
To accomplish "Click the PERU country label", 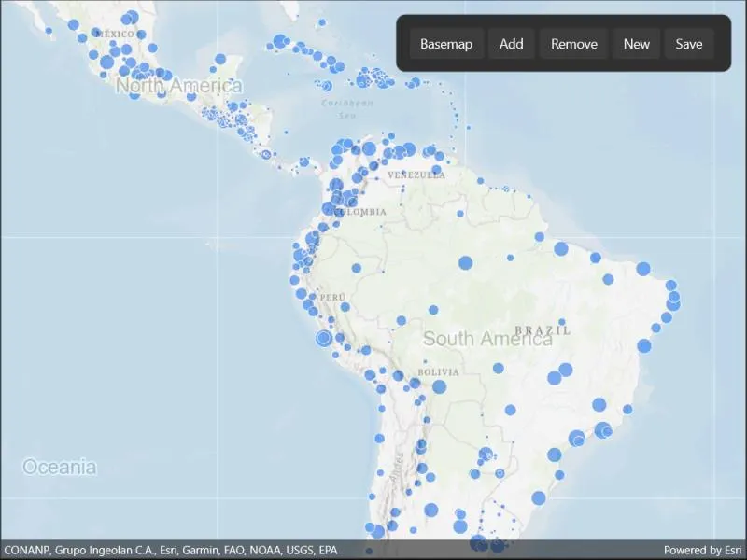I will pyautogui.click(x=332, y=297).
